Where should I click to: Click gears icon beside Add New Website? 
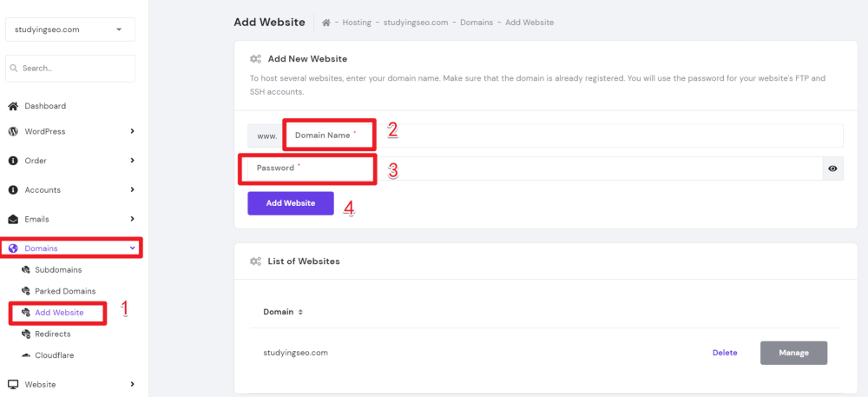(x=255, y=59)
